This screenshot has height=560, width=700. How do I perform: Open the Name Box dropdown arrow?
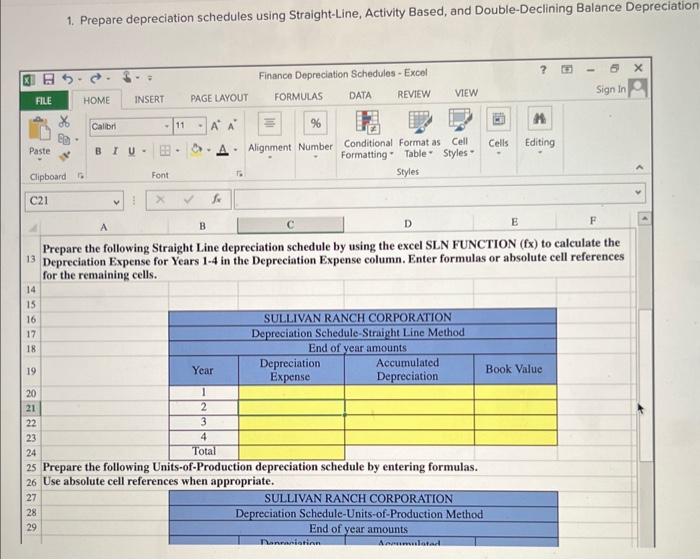pos(116,202)
